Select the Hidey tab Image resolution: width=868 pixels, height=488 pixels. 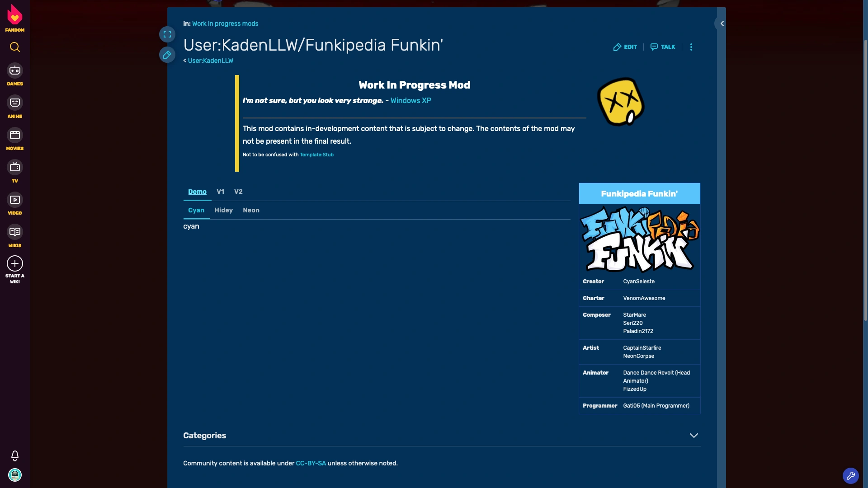click(223, 210)
